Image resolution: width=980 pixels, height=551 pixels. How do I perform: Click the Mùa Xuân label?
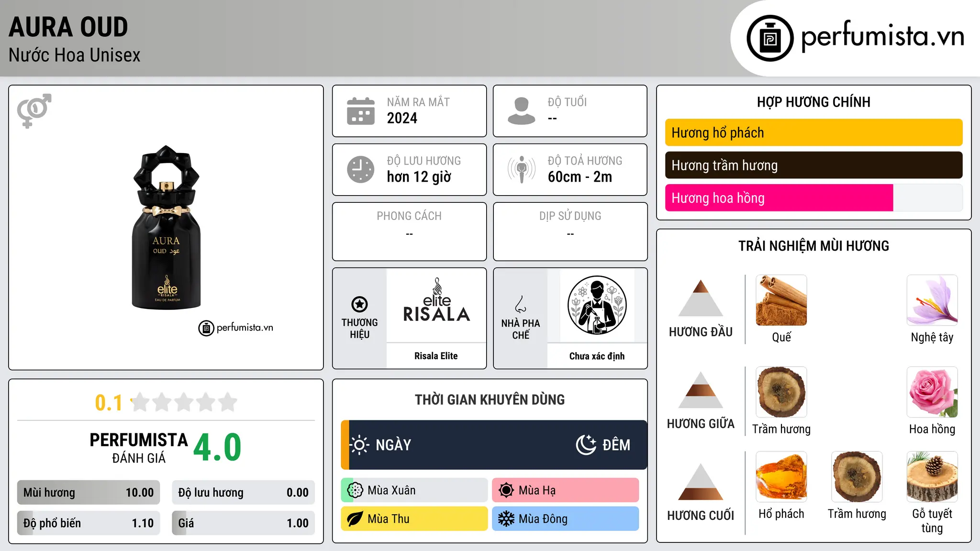(x=391, y=490)
